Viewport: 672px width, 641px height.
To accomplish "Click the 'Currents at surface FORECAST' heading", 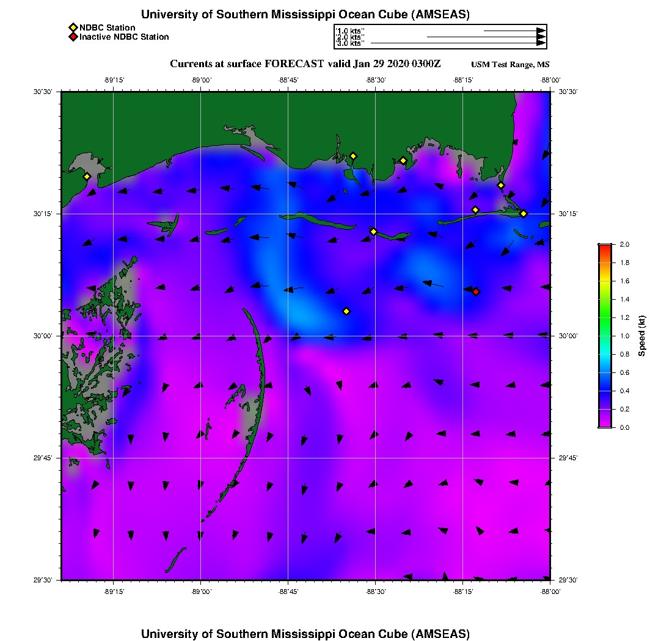I will pos(247,64).
